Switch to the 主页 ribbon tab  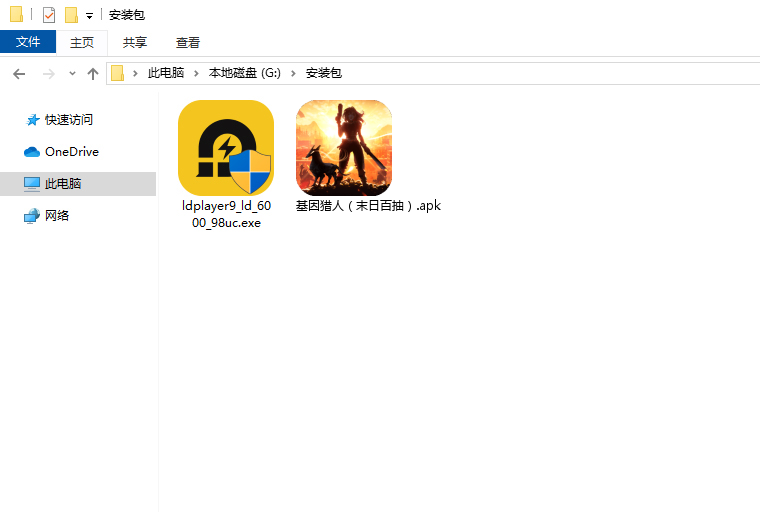tap(82, 42)
